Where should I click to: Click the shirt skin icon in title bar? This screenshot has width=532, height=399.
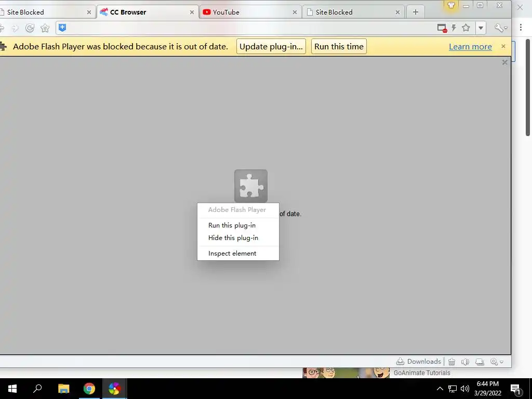451,5
